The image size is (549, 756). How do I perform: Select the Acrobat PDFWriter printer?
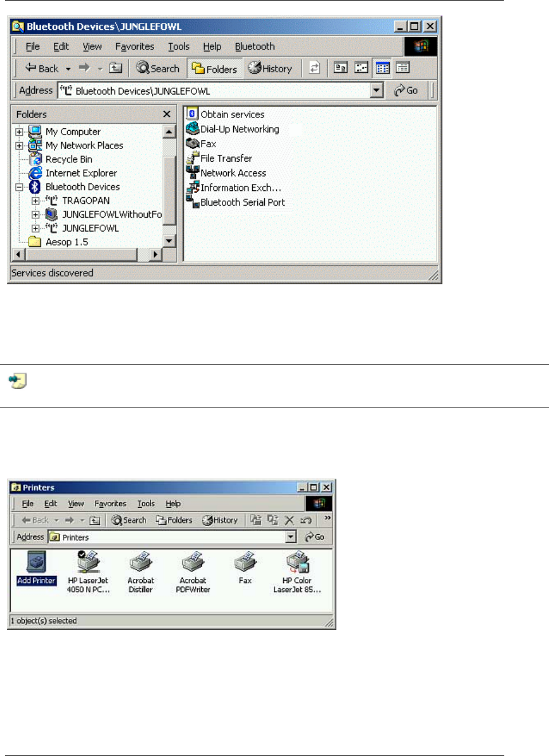click(x=193, y=572)
